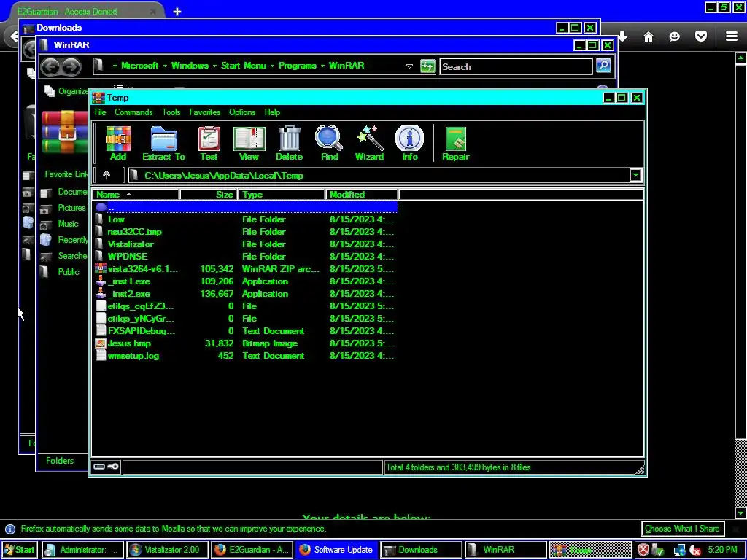Select the Jesus.bmp file row
747x560 pixels.
[x=245, y=343]
